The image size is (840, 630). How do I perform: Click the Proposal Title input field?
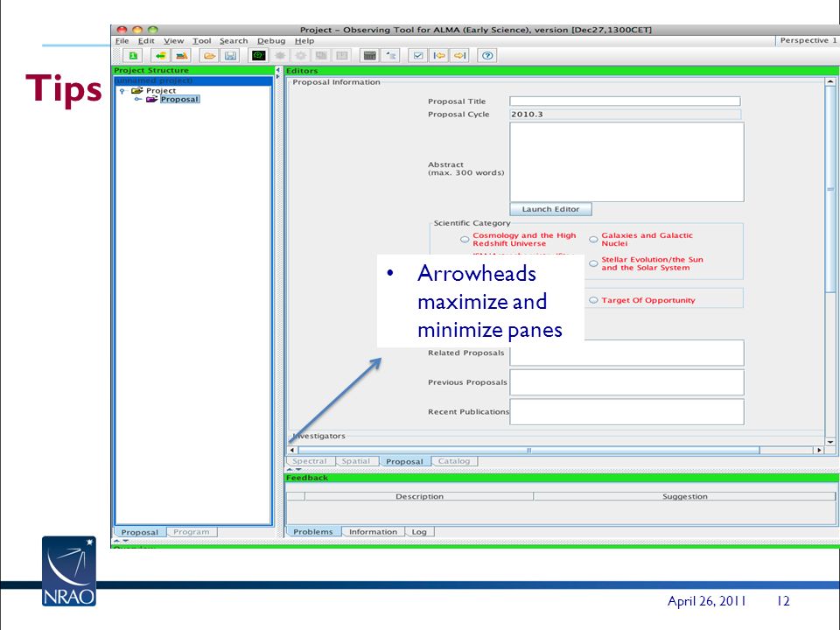(x=625, y=101)
